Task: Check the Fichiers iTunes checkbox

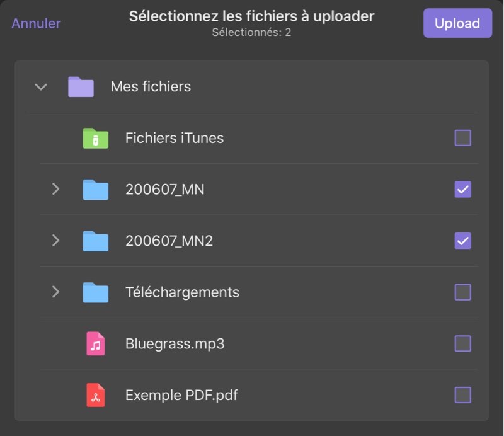Action: (x=462, y=138)
